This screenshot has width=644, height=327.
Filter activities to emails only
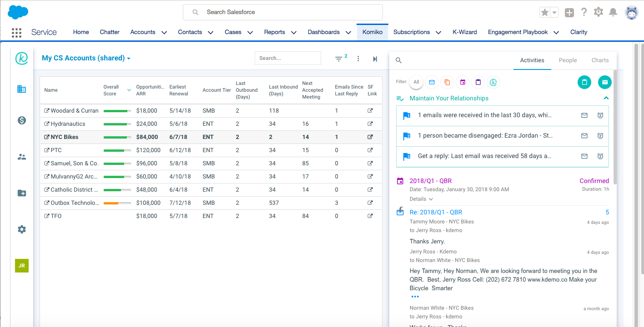coord(431,82)
